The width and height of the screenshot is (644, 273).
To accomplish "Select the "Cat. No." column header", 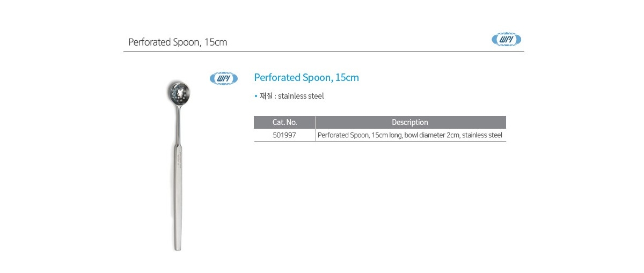I will (x=284, y=122).
